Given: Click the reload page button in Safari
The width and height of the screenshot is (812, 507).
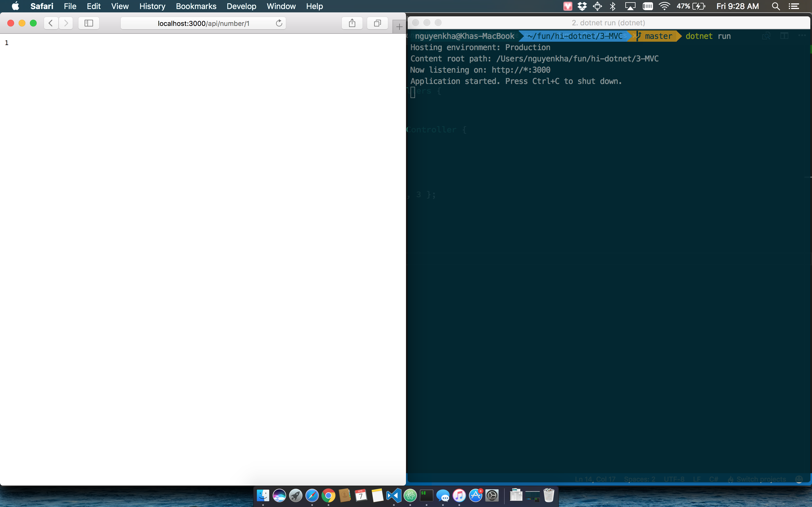Looking at the screenshot, I should click(x=279, y=23).
